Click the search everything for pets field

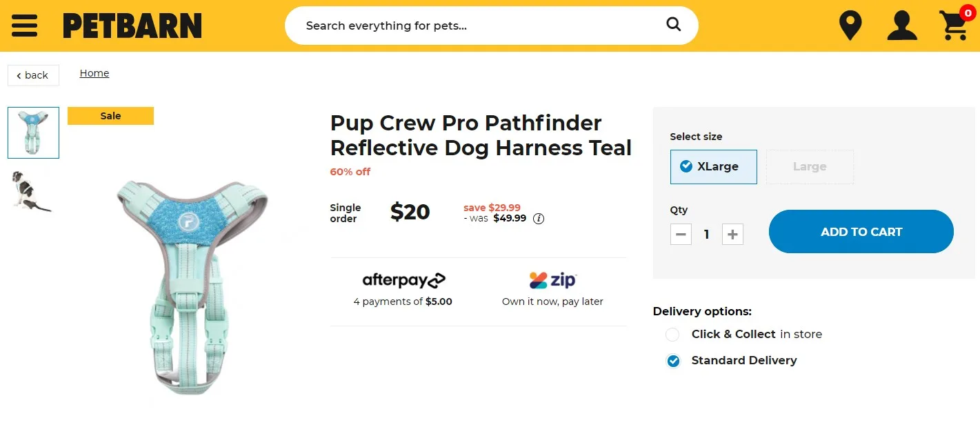click(x=476, y=26)
